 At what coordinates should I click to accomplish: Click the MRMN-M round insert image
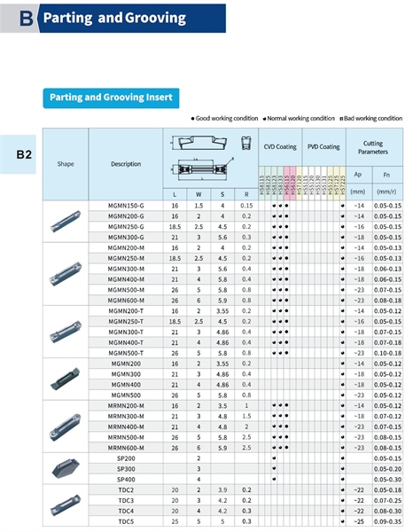tap(66, 426)
